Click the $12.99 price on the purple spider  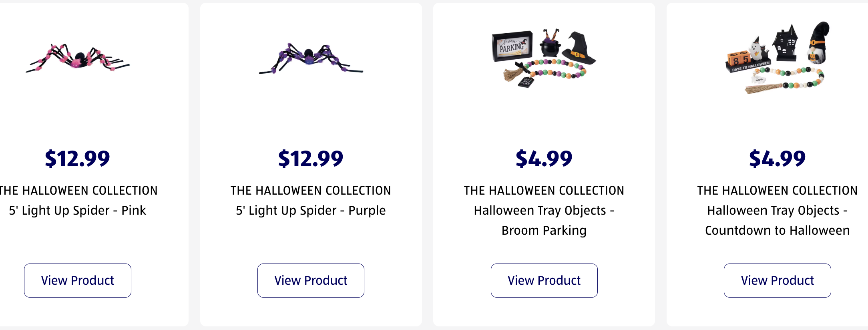point(311,159)
